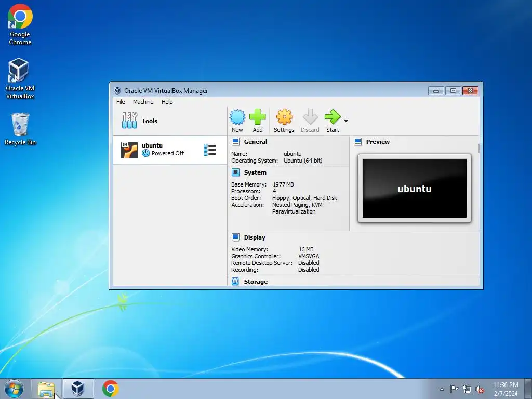Click the network tray icon

coord(467,389)
